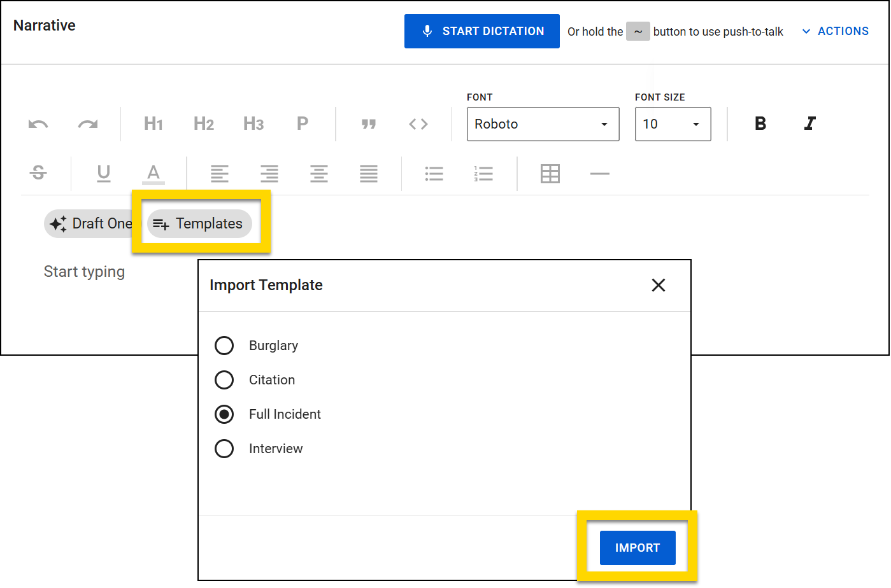Insert a table
This screenshot has width=891, height=588.
[x=550, y=172]
